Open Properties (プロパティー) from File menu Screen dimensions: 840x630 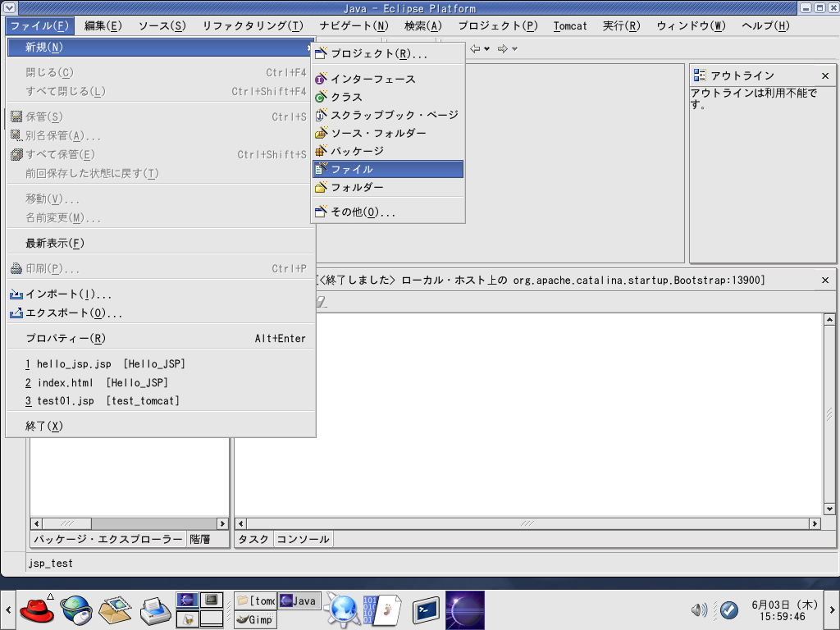161,339
